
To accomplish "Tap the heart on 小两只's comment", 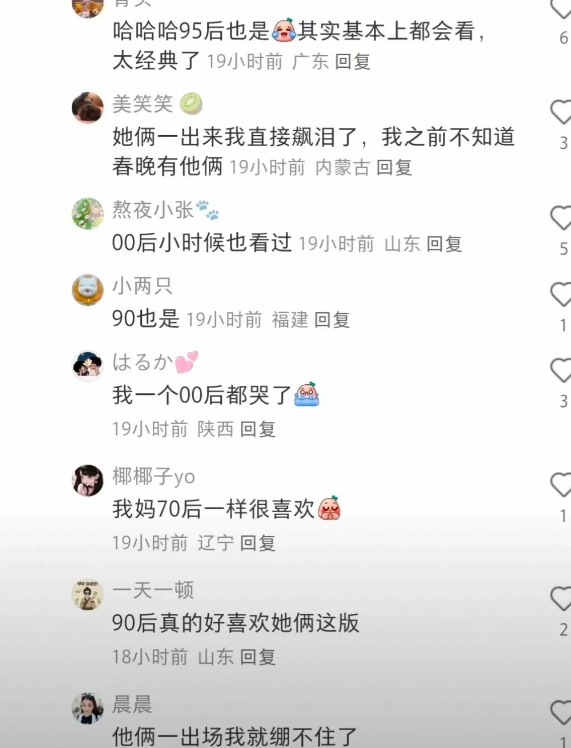I will [561, 294].
